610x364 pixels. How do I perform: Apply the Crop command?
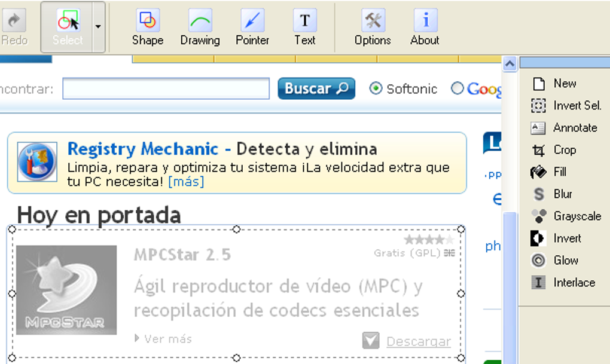coord(554,149)
